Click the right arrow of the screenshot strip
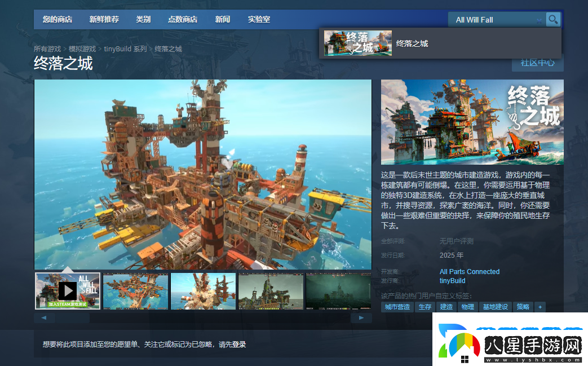The height and width of the screenshot is (366, 588). click(x=361, y=318)
